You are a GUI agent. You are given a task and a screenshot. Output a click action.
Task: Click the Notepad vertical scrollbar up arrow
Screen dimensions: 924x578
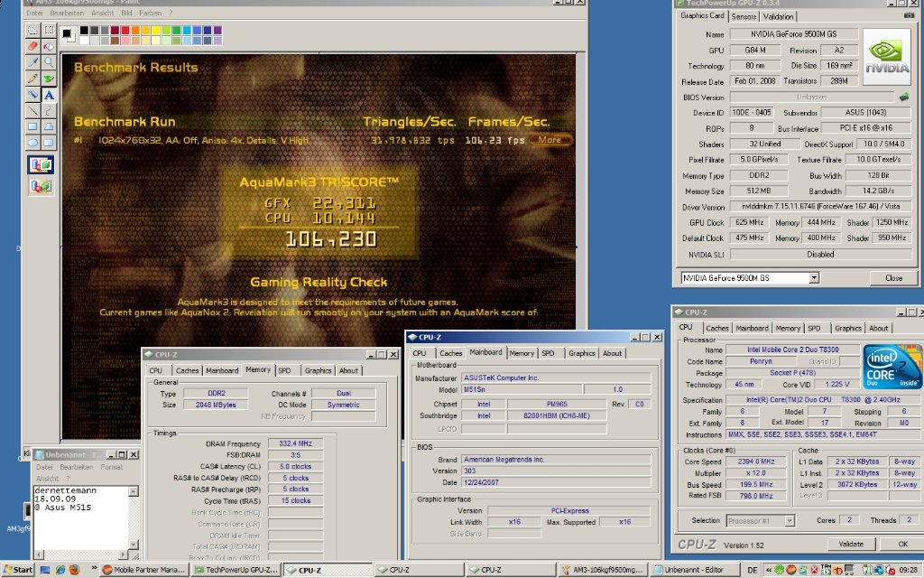tap(134, 491)
